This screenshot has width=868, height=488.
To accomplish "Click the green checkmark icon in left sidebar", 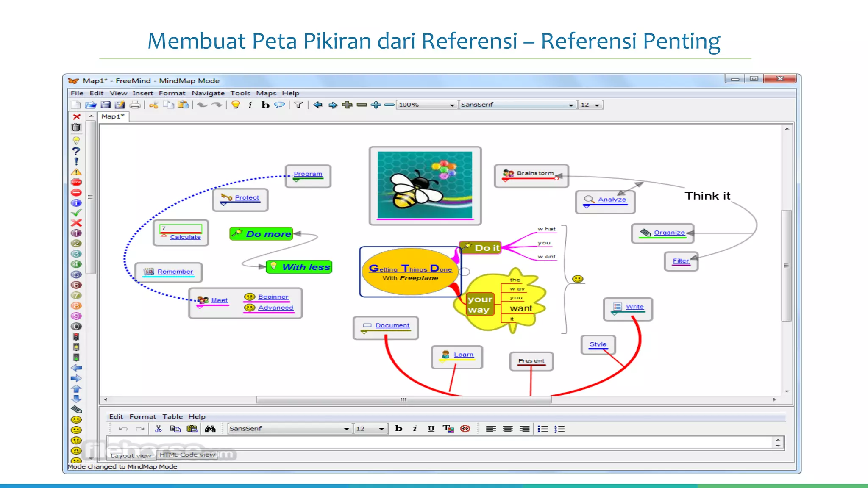I will (x=76, y=213).
